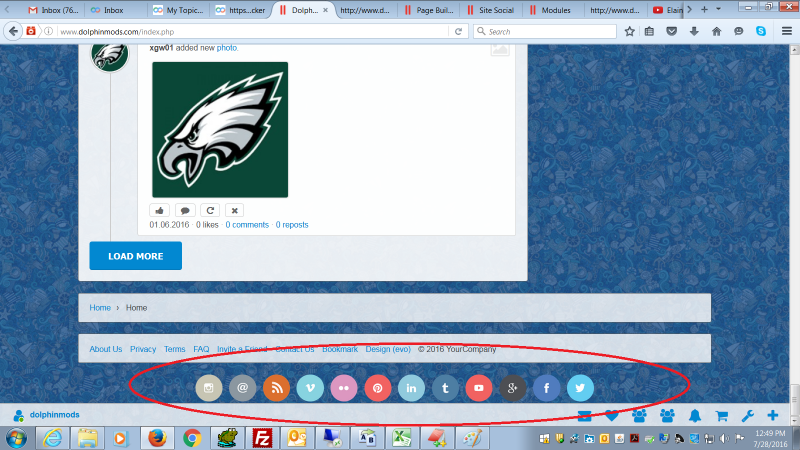Image resolution: width=800 pixels, height=450 pixels.
Task: Switch to the My Topic tab
Action: [179, 10]
